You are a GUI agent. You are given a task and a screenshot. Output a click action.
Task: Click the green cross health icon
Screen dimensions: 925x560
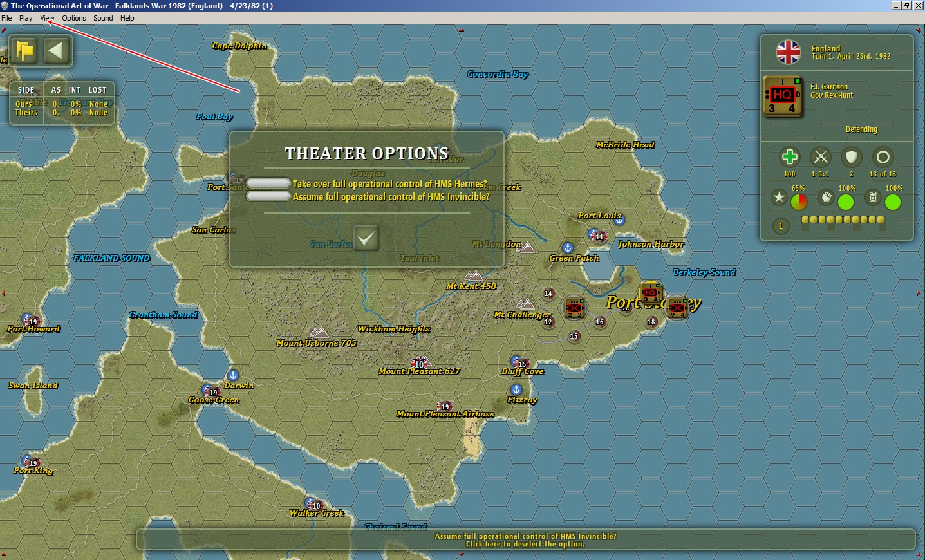(790, 156)
